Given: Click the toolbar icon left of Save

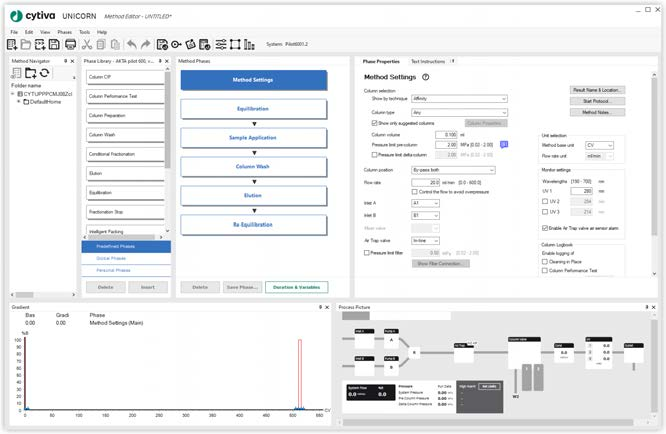Looking at the screenshot, I should (40, 44).
